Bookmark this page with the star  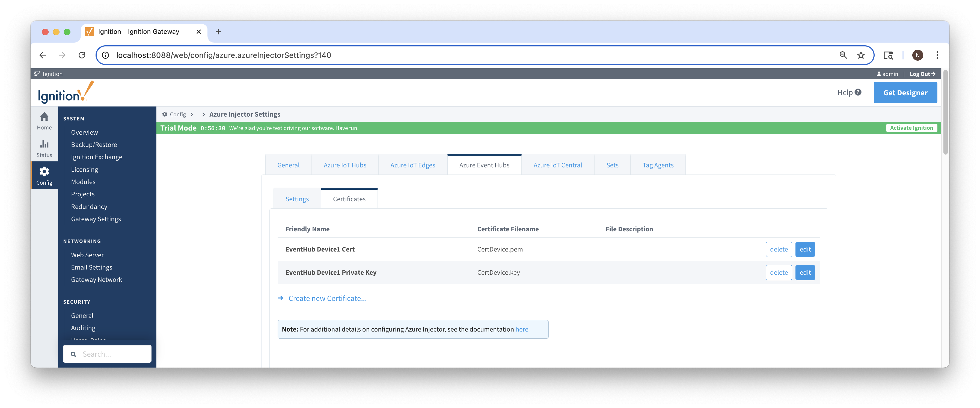860,55
